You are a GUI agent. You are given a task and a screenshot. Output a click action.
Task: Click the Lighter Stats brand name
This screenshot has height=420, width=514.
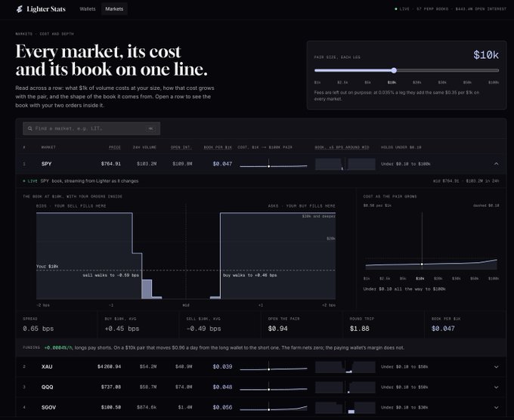click(46, 9)
